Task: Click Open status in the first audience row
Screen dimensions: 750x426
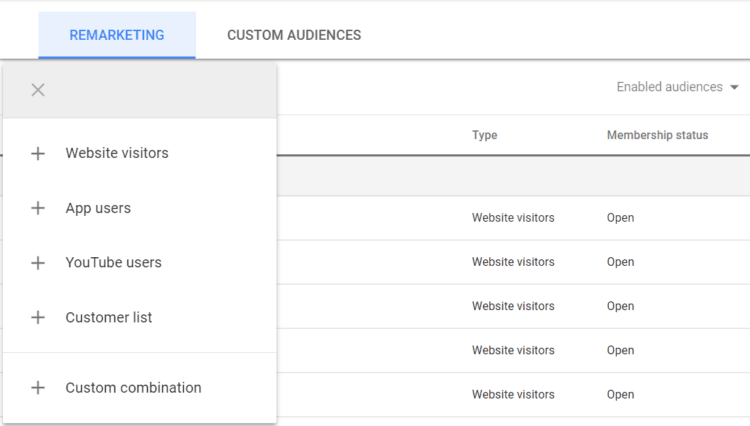Action: coord(620,218)
